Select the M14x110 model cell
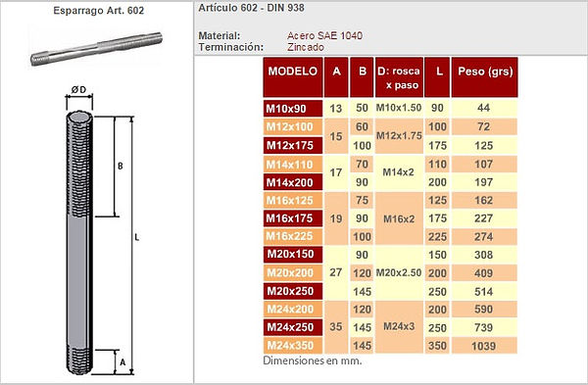Image resolution: width=588 pixels, height=385 pixels. (x=293, y=165)
